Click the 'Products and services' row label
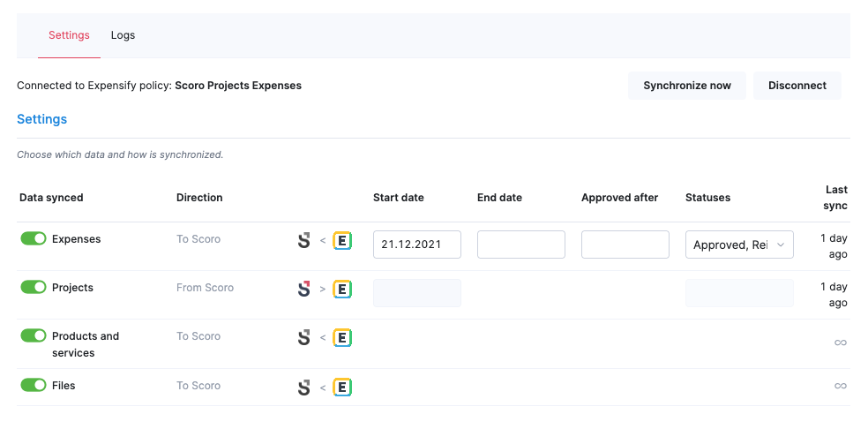 click(x=86, y=344)
